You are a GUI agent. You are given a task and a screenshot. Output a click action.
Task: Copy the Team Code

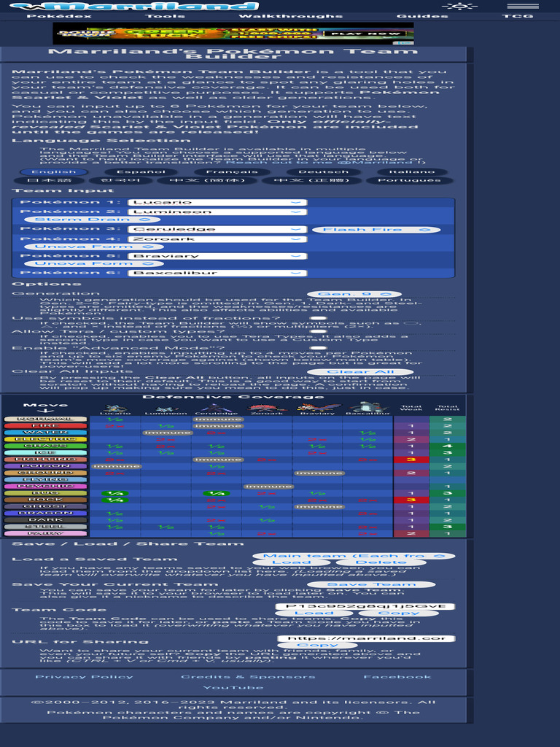click(398, 613)
